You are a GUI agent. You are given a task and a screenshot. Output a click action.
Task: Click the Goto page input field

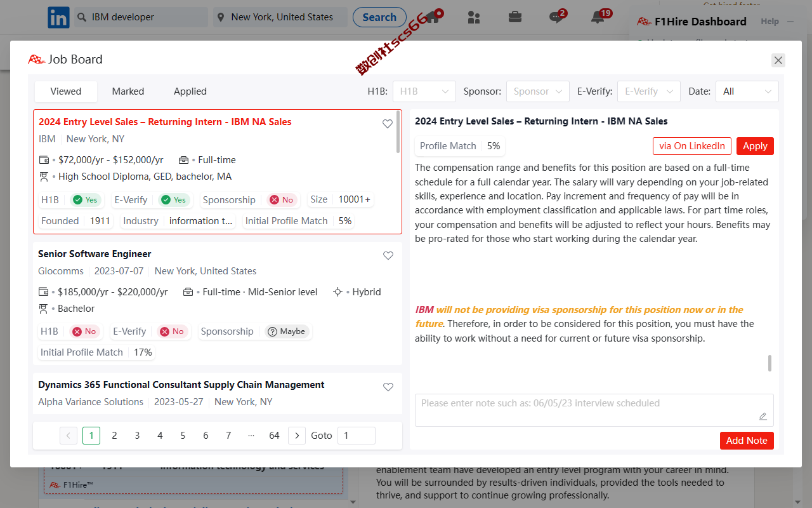[357, 436]
